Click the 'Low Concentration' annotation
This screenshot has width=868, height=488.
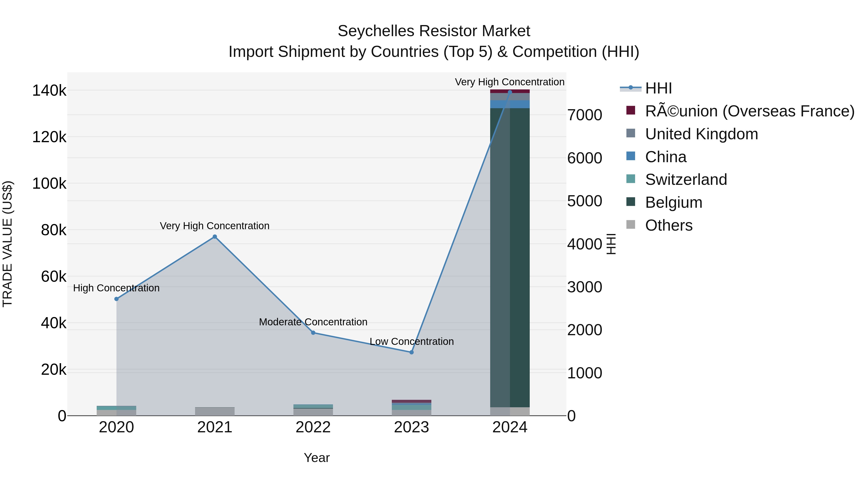pos(412,341)
